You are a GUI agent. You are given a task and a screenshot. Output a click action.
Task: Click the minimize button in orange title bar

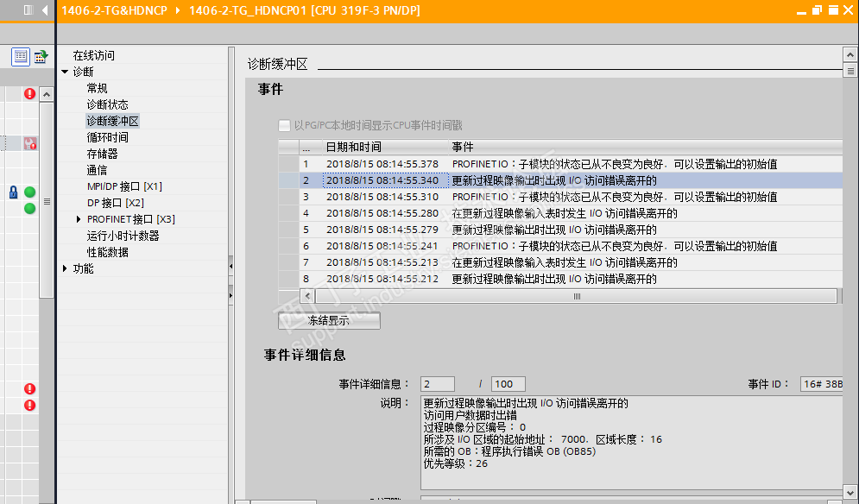(801, 11)
